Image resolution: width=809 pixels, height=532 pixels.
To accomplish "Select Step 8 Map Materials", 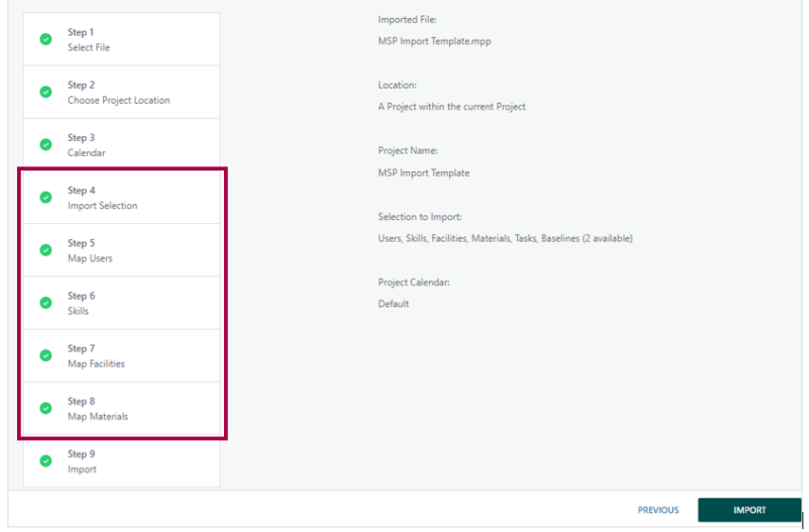I will coord(121,408).
